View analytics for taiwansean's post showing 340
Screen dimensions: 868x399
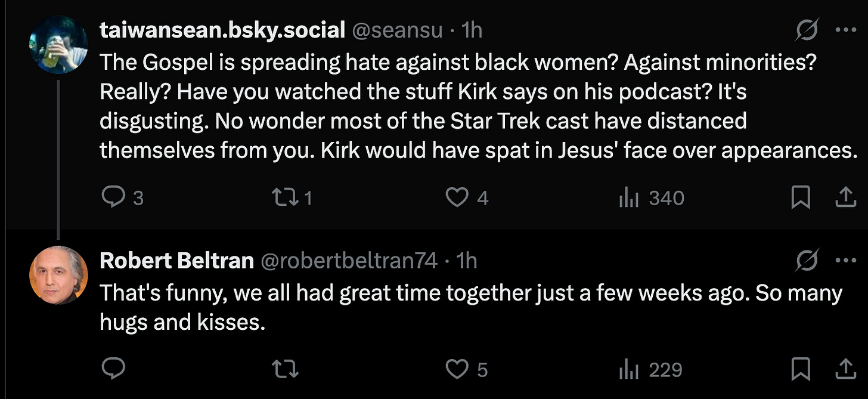click(629, 198)
